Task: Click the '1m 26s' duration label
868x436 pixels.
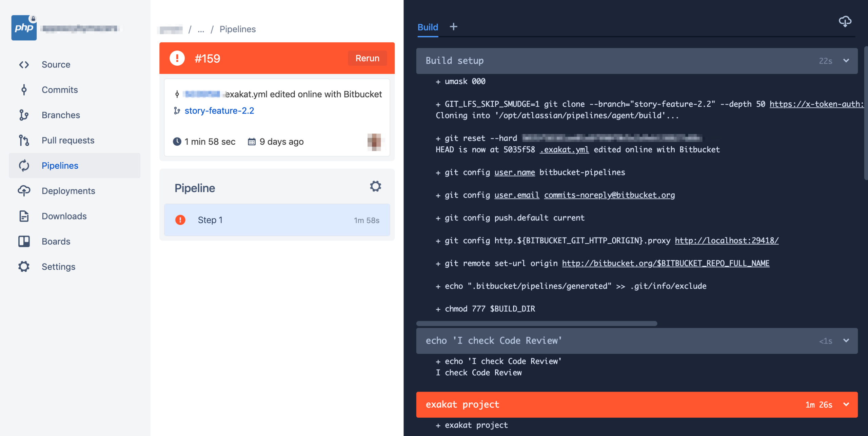Action: (819, 405)
